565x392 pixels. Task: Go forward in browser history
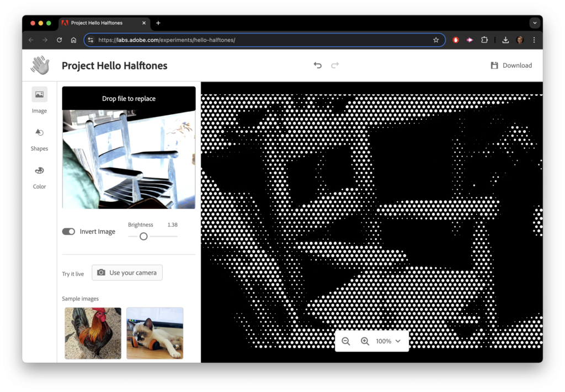pos(45,40)
